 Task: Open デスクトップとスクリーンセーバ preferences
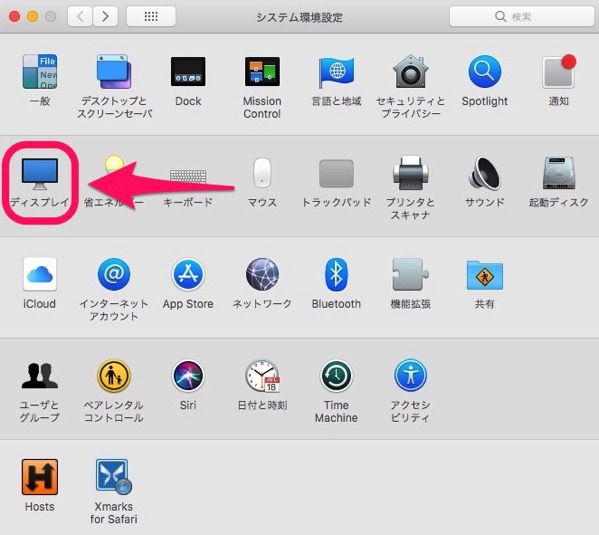point(114,72)
